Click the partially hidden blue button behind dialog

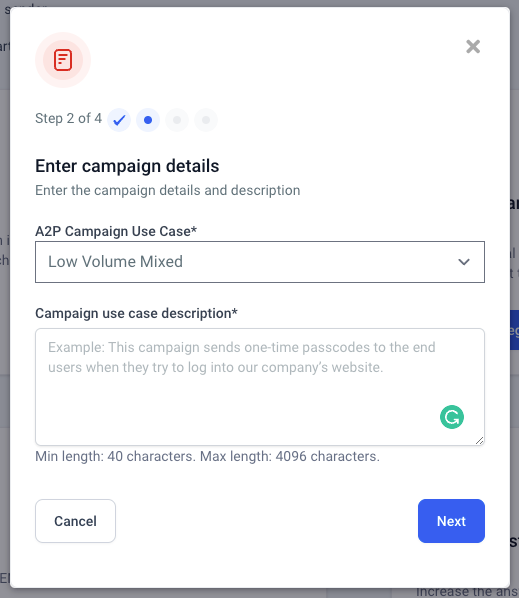pyautogui.click(x=514, y=330)
